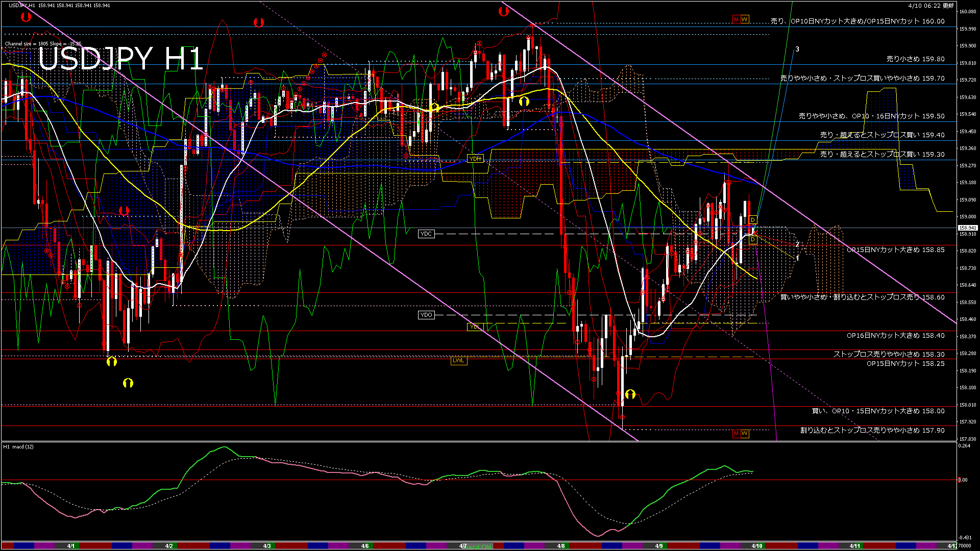Select the 4/8 date label on the bottom timeline
980x551 pixels.
pos(560,546)
